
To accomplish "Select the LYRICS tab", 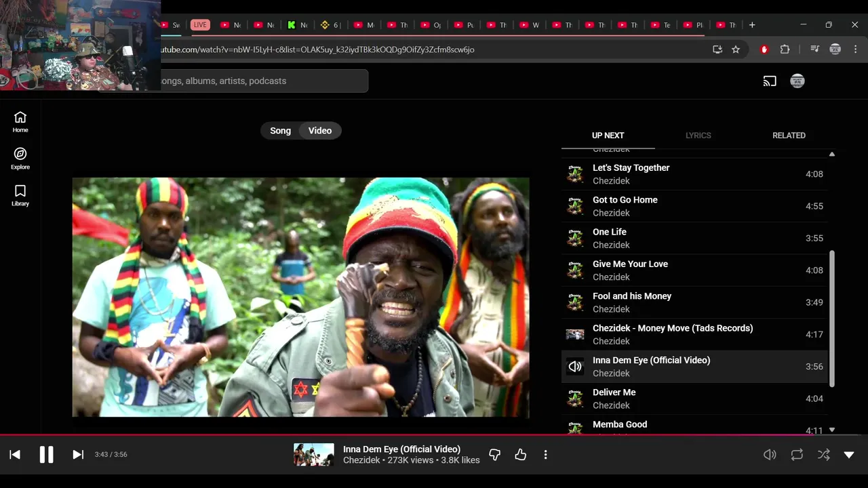I will (698, 136).
